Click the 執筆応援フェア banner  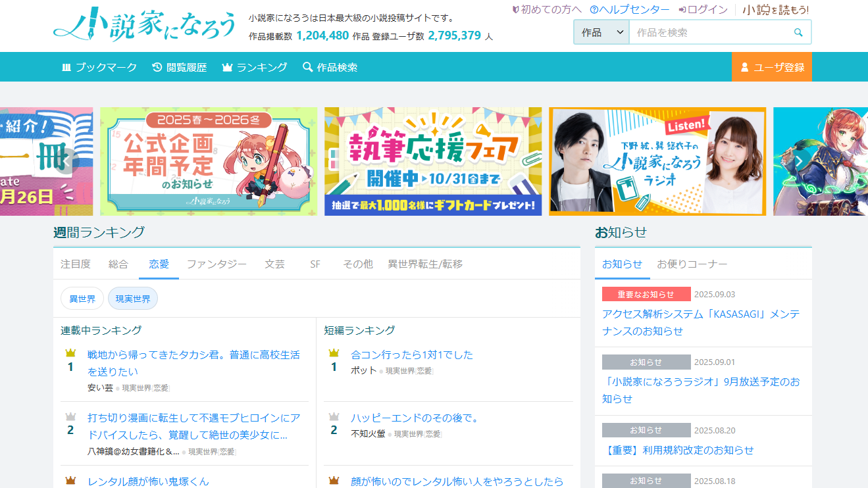433,162
